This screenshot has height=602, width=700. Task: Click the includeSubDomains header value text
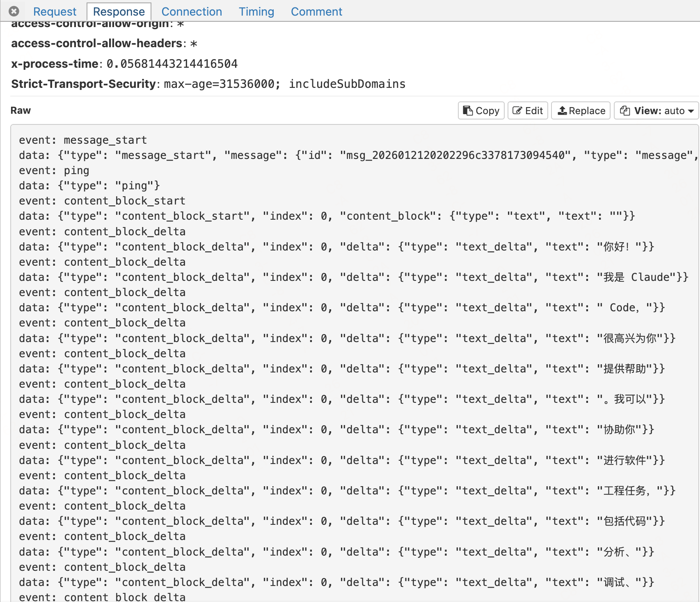coord(347,84)
